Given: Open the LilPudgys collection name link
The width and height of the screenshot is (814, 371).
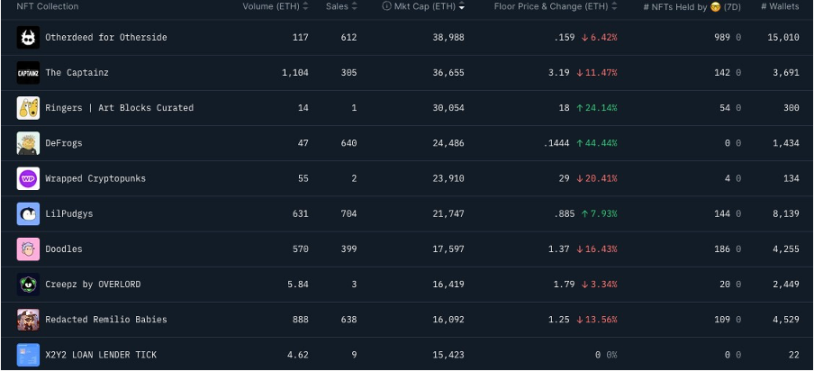Looking at the screenshot, I should pos(70,214).
